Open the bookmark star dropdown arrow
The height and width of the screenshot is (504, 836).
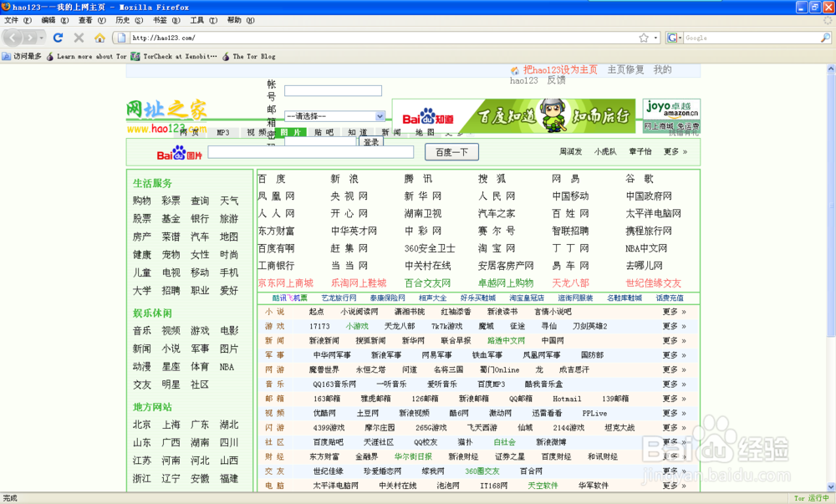click(655, 38)
